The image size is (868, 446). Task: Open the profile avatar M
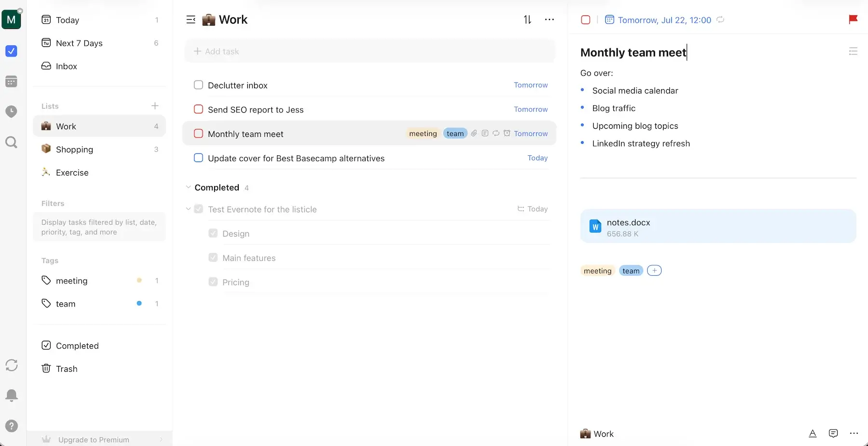pyautogui.click(x=11, y=19)
